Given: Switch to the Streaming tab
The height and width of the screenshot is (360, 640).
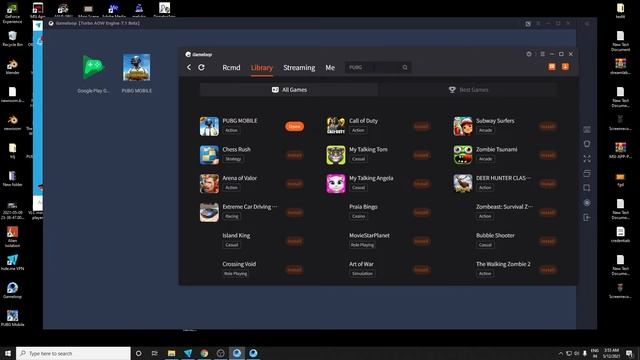Looking at the screenshot, I should [299, 68].
